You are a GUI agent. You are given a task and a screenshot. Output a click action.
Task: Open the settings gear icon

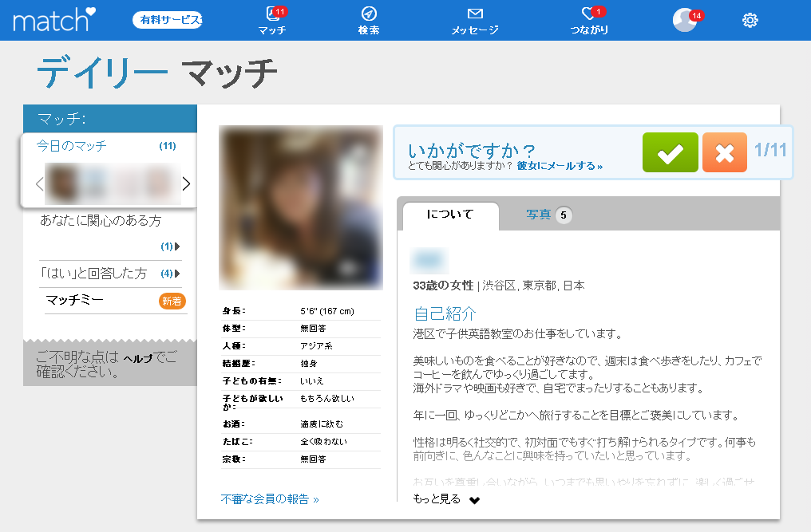[x=750, y=21]
